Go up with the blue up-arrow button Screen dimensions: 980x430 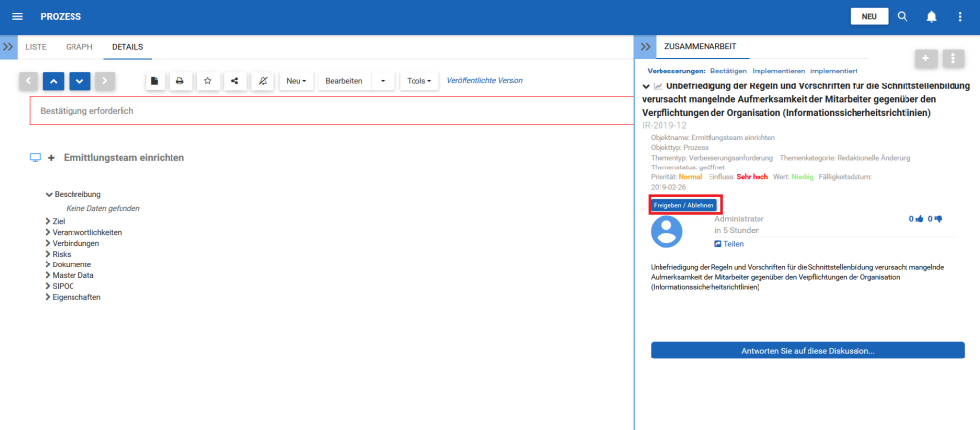coord(53,81)
